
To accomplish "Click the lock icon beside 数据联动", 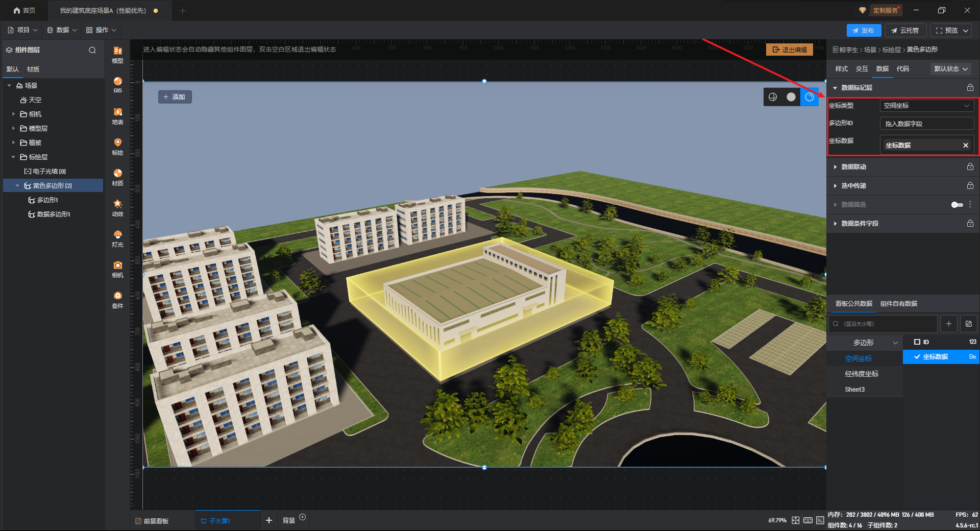I will 970,167.
